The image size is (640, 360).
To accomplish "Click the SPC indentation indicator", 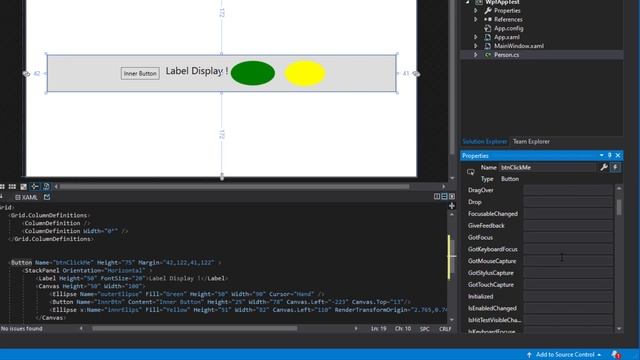I will (424, 329).
